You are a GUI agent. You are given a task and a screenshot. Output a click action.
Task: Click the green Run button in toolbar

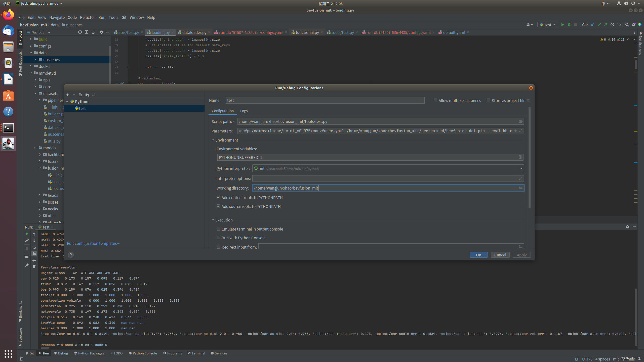pyautogui.click(x=562, y=25)
